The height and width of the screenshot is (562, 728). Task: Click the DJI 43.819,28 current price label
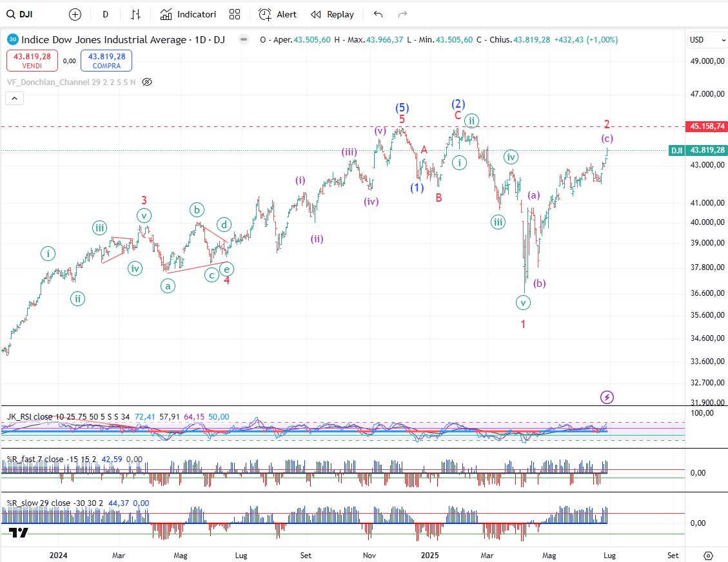(x=698, y=150)
